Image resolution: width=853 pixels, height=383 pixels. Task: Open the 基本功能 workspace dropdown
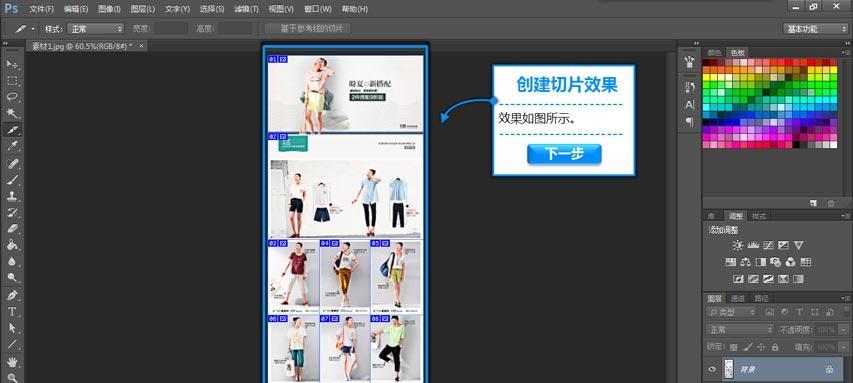coord(815,29)
